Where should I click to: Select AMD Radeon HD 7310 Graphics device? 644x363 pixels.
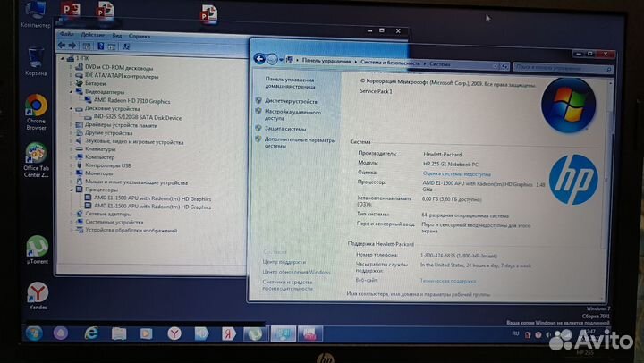(131, 101)
